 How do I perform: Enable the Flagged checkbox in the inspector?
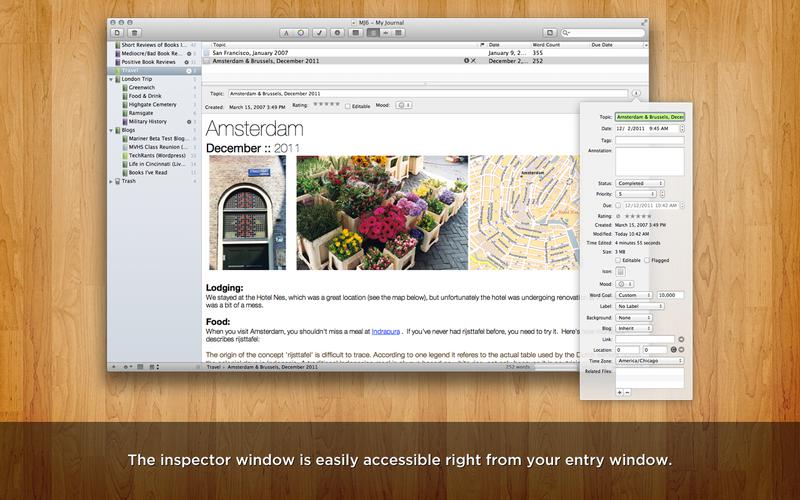pyautogui.click(x=648, y=260)
